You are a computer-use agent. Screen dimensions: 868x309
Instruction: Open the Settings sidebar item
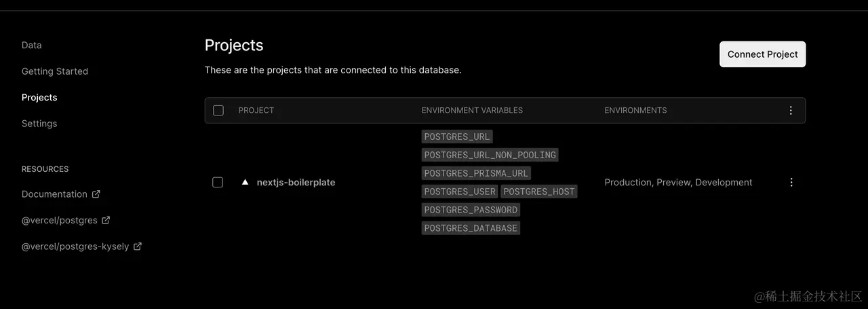[x=39, y=124]
